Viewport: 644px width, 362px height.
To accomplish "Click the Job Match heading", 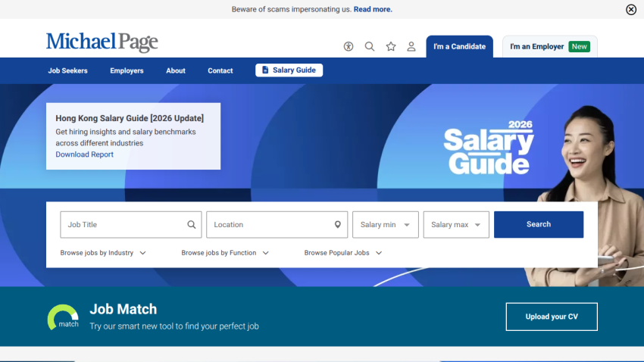I will coord(123,309).
